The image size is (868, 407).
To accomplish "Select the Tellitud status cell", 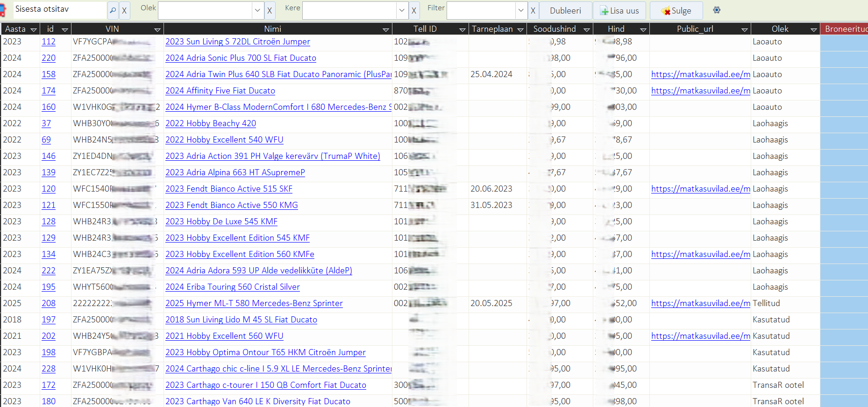I will (x=785, y=303).
